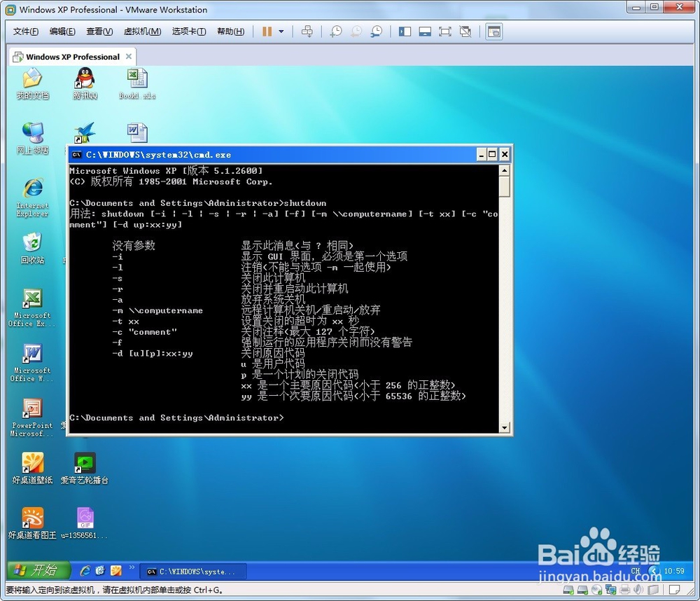Select the blue bird shortcut desktop icon
This screenshot has width=700, height=601.
85,132
